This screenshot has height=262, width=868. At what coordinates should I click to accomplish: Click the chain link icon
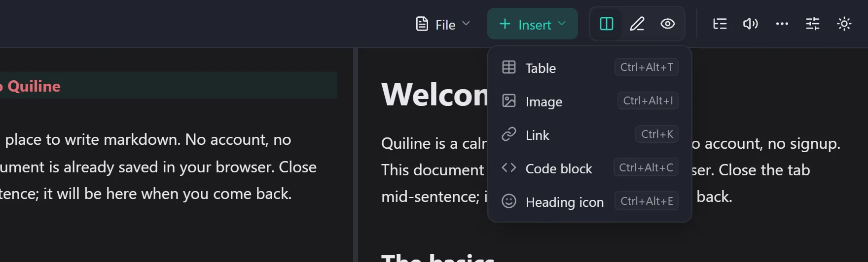coord(509,134)
